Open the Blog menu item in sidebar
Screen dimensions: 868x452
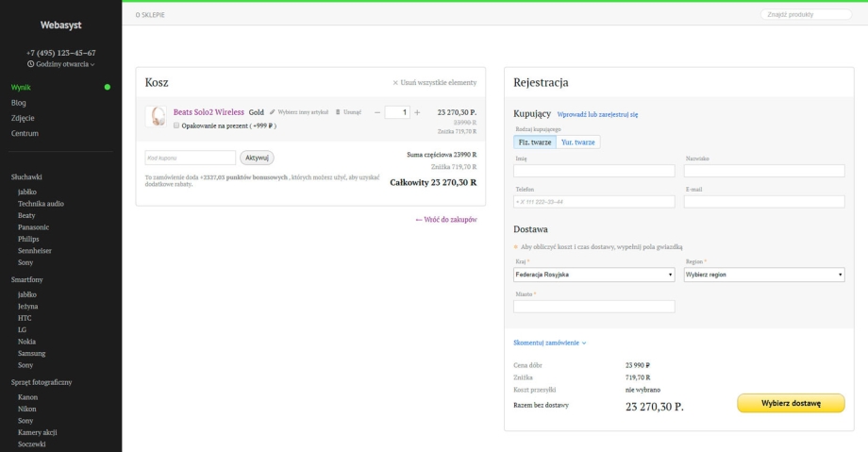19,102
